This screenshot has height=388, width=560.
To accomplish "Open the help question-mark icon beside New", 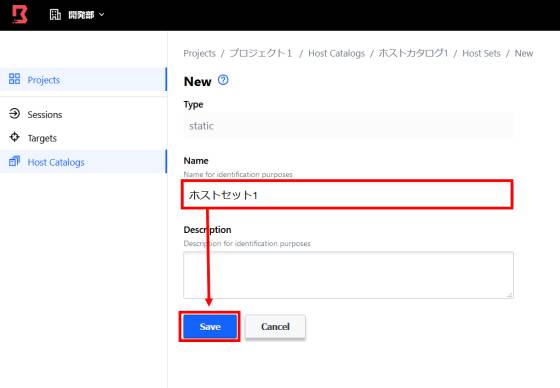I will (x=223, y=80).
